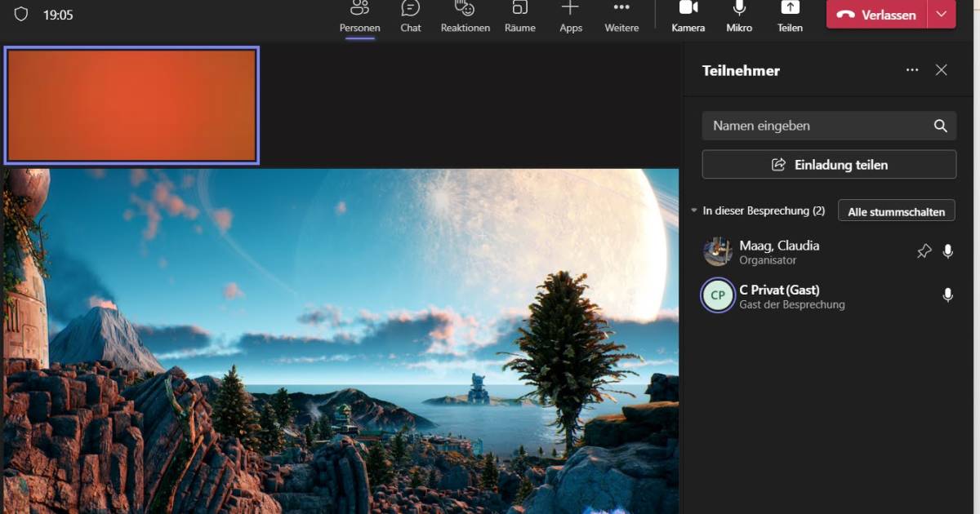980x514 pixels.
Task: Close the Teilnehmer panel
Action: [x=941, y=70]
